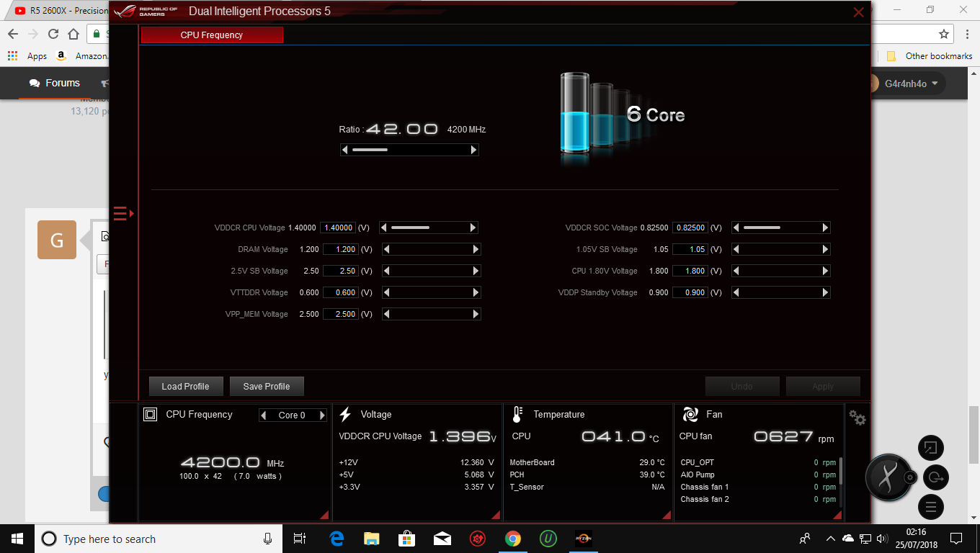Viewport: 980px width, 553px height.
Task: Click the bottom round menu widget icon
Action: coord(931,507)
